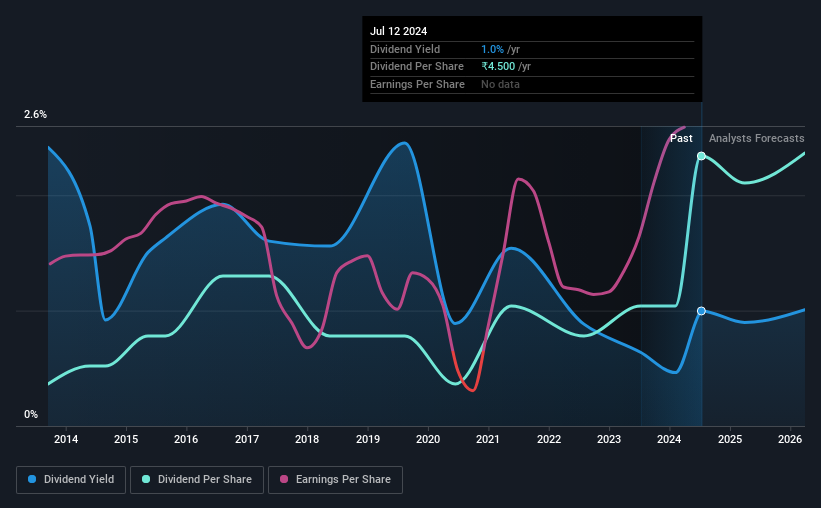
Task: Click the No data earnings value
Action: click(501, 84)
